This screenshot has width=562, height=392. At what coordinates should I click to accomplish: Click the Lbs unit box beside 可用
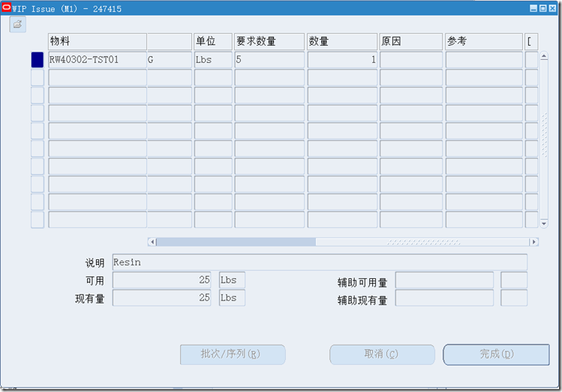pos(232,280)
